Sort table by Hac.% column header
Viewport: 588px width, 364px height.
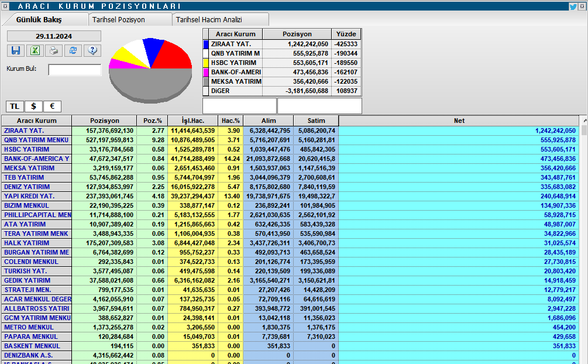pos(231,121)
